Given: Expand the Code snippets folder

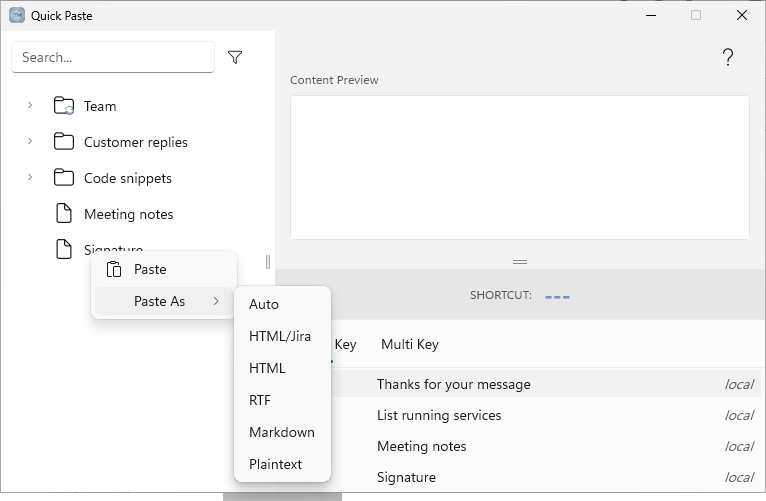Looking at the screenshot, I should (x=30, y=177).
